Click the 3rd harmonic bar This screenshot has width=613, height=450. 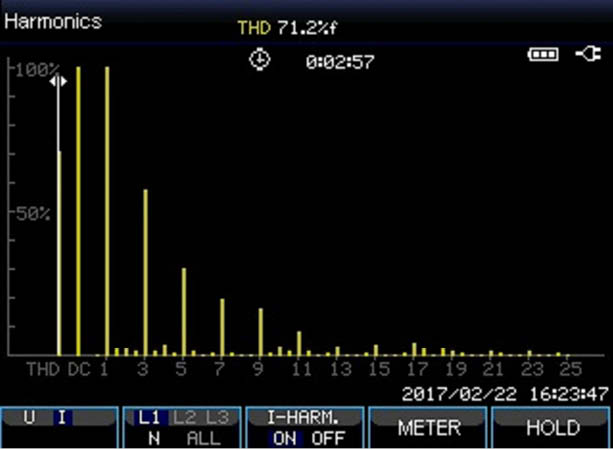pos(145,272)
